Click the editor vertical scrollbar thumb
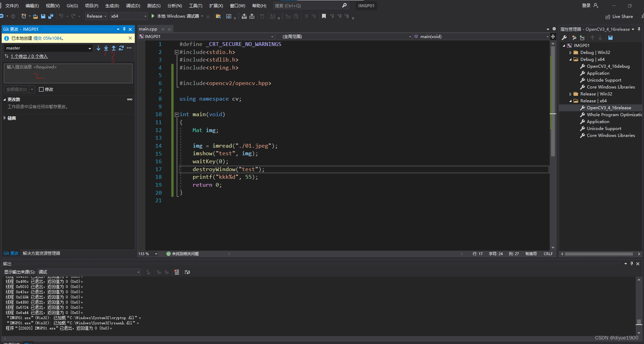The width and height of the screenshot is (644, 344). (553, 101)
